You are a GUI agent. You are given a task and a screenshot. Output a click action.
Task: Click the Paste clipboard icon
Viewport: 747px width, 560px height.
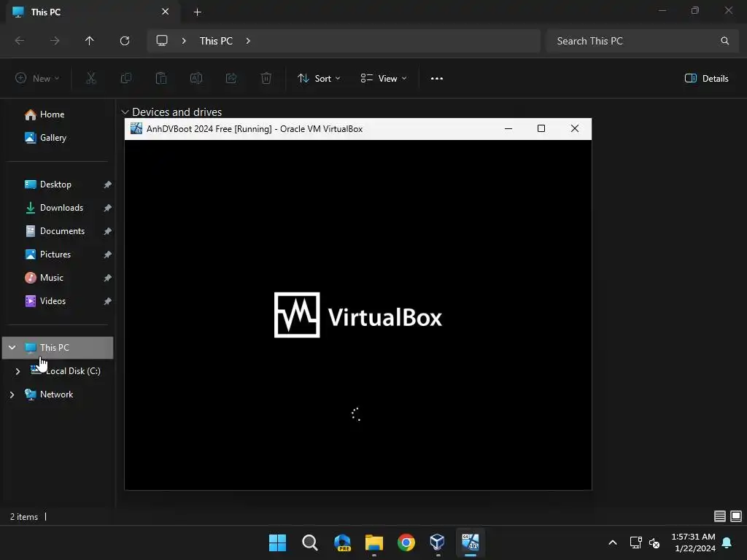(x=161, y=79)
